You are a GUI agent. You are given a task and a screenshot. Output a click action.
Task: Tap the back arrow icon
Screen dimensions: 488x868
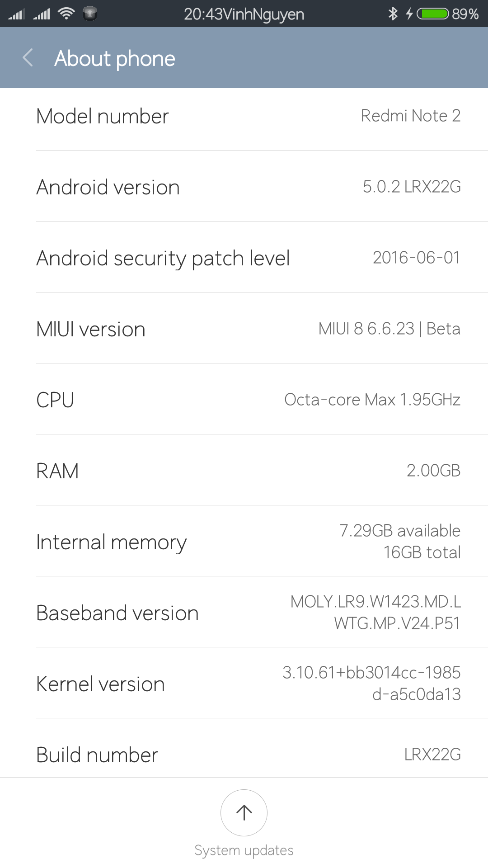pos(28,58)
